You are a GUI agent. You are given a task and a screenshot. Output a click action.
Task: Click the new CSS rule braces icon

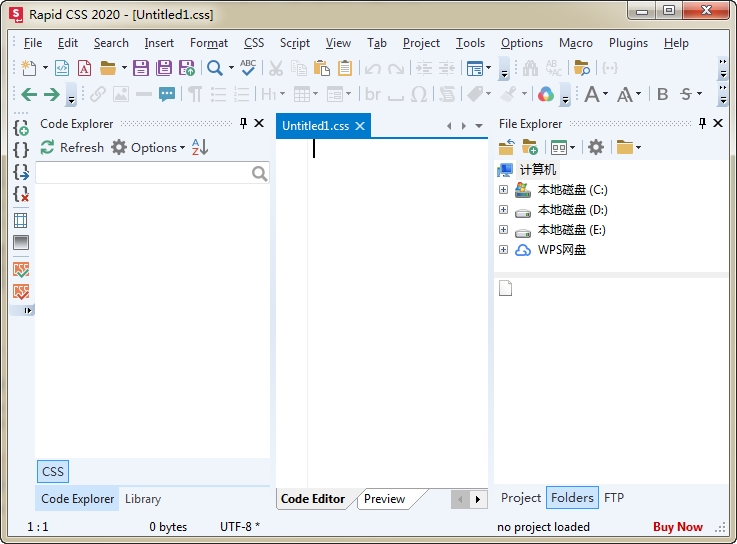point(21,128)
